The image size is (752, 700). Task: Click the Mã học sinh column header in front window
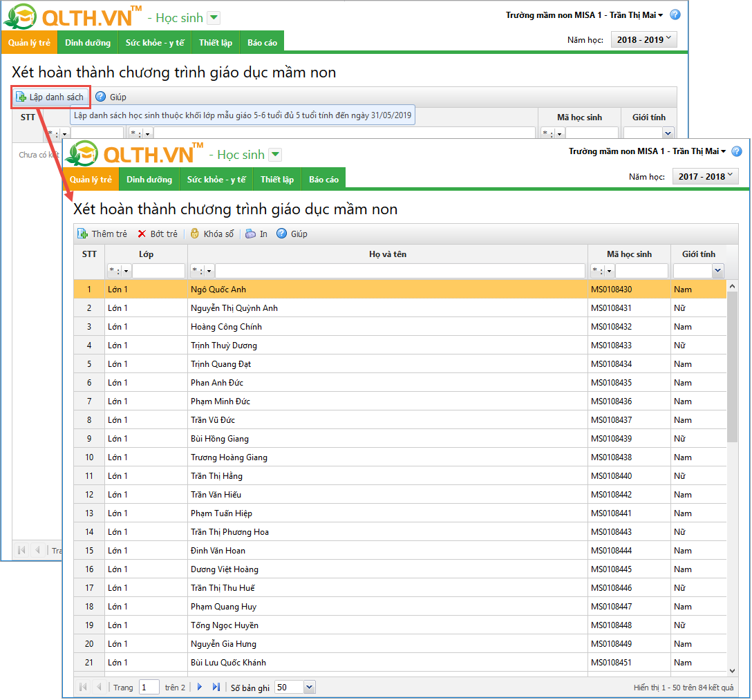coord(629,254)
